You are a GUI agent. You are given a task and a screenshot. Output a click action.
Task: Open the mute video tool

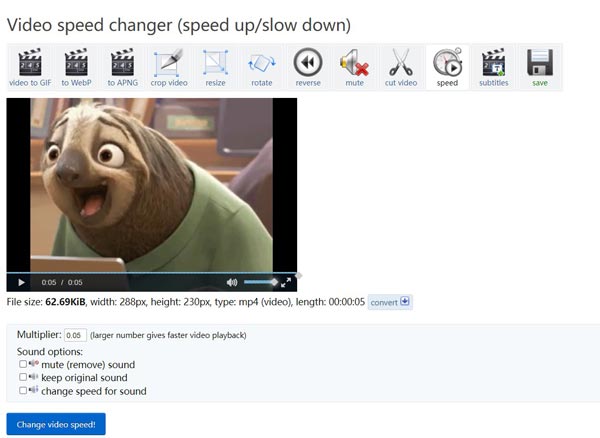354,67
